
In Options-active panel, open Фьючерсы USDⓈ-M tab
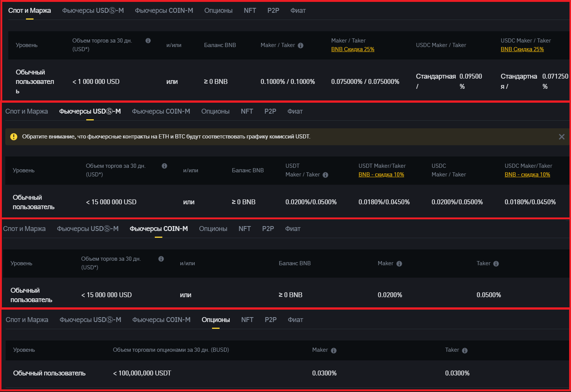[x=90, y=320]
